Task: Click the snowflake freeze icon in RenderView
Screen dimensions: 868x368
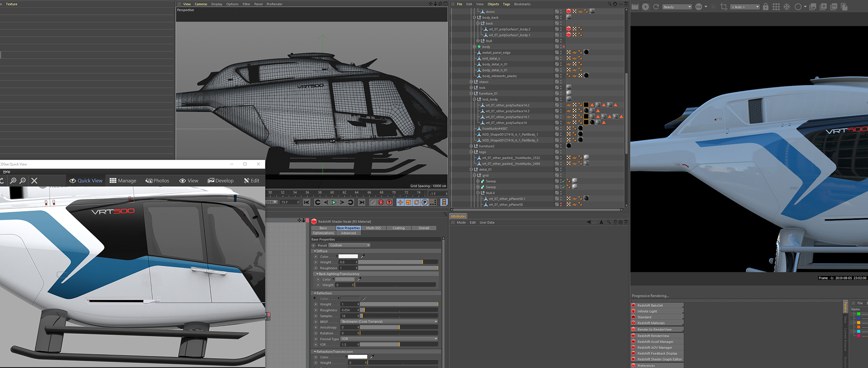Action: (x=787, y=7)
